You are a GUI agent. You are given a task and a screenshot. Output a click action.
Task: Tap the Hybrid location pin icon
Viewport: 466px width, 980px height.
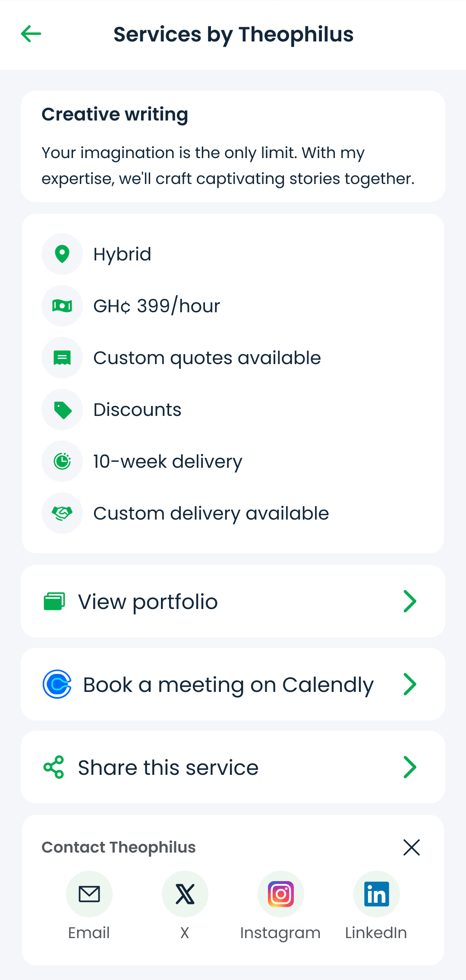pyautogui.click(x=62, y=254)
